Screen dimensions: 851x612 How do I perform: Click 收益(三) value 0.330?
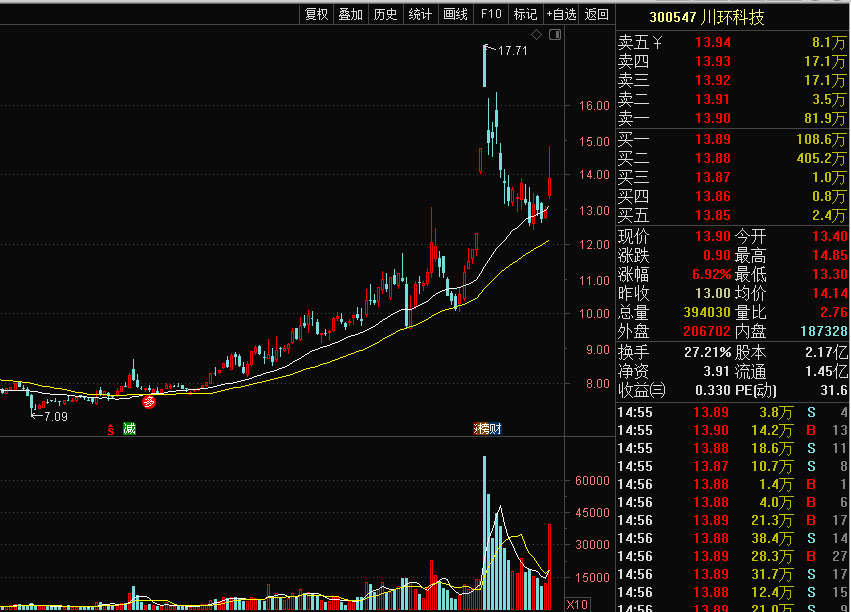pyautogui.click(x=713, y=390)
